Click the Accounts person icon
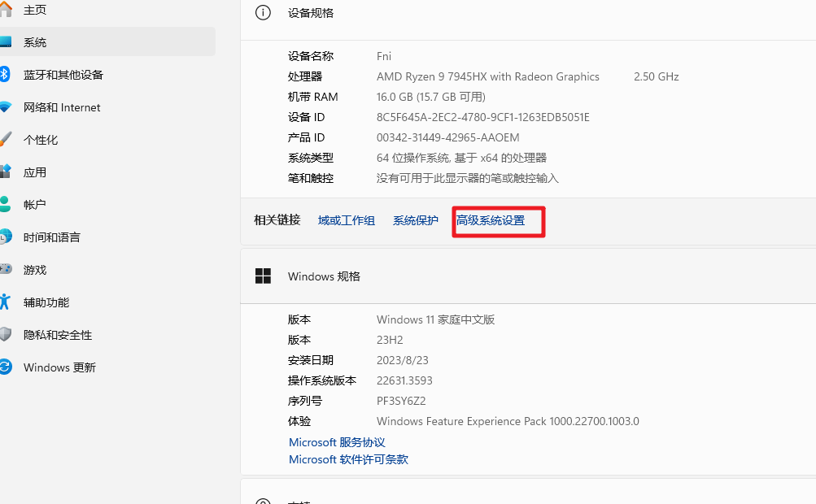The image size is (816, 504). (x=5, y=204)
